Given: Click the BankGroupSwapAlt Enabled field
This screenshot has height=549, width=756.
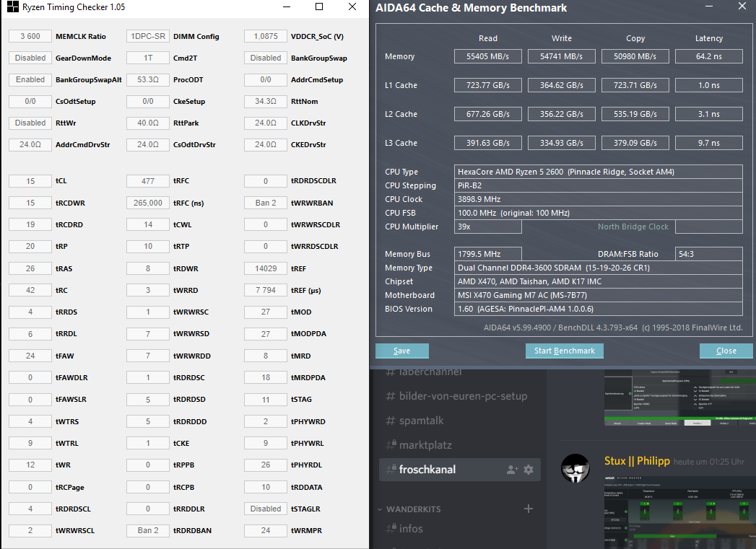Looking at the screenshot, I should [30, 79].
